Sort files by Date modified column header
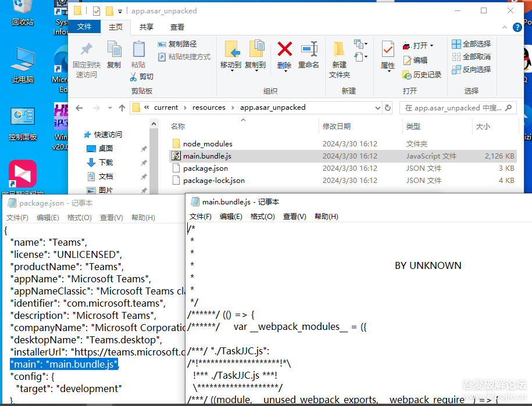This screenshot has height=406, width=532. (337, 127)
